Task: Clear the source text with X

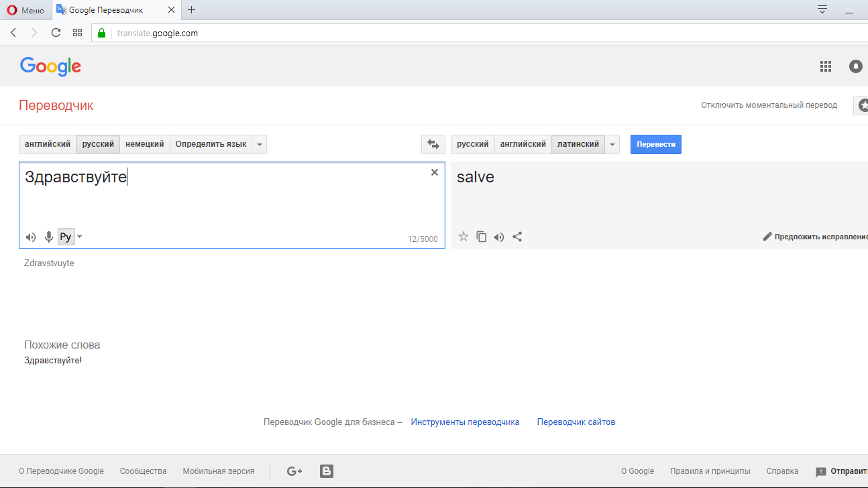Action: [x=435, y=172]
